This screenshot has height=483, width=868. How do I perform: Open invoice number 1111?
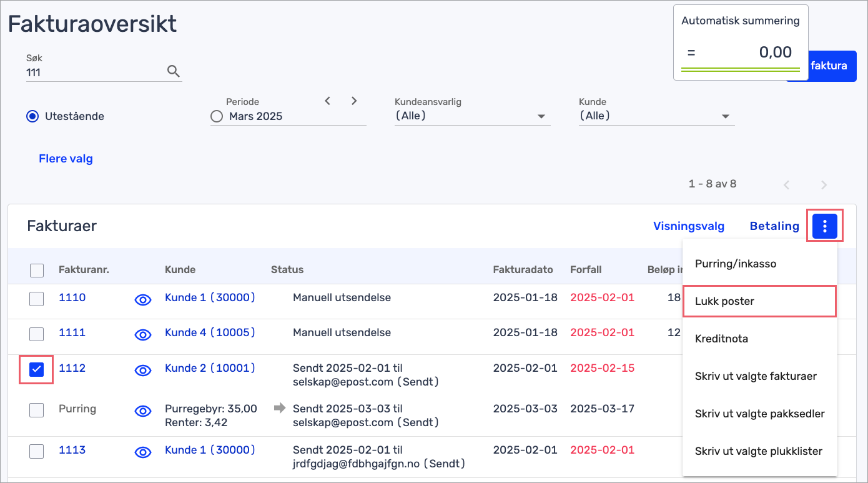[72, 332]
